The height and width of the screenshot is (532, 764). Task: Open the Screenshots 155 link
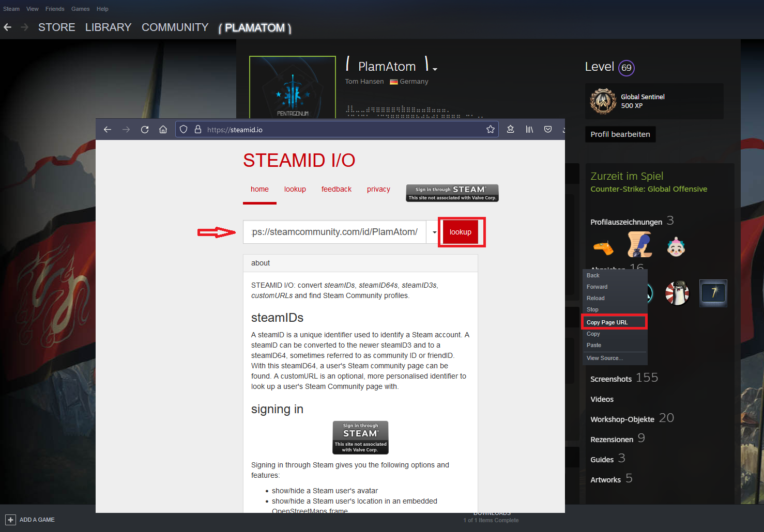(x=624, y=378)
